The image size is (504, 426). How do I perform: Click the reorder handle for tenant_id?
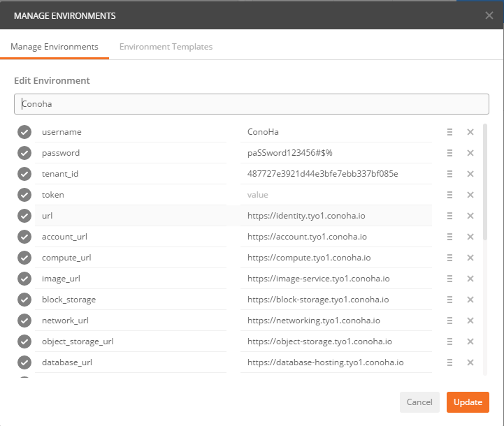pos(449,174)
